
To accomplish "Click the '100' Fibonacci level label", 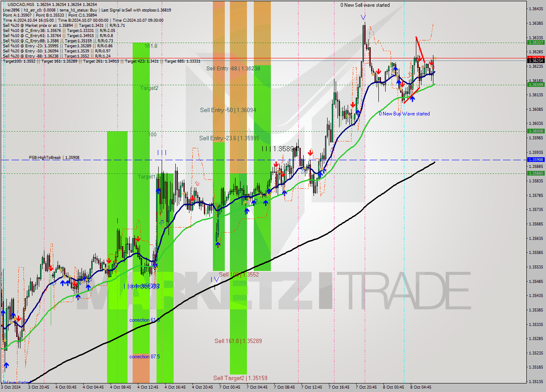I will (152, 135).
